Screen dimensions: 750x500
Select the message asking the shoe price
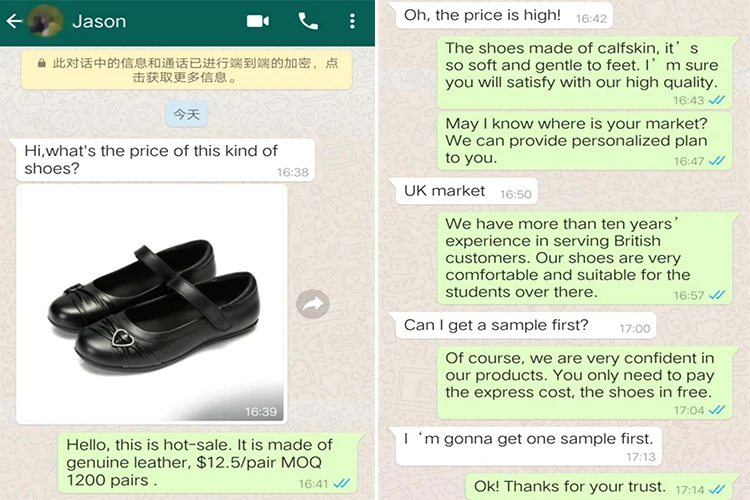tap(165, 160)
